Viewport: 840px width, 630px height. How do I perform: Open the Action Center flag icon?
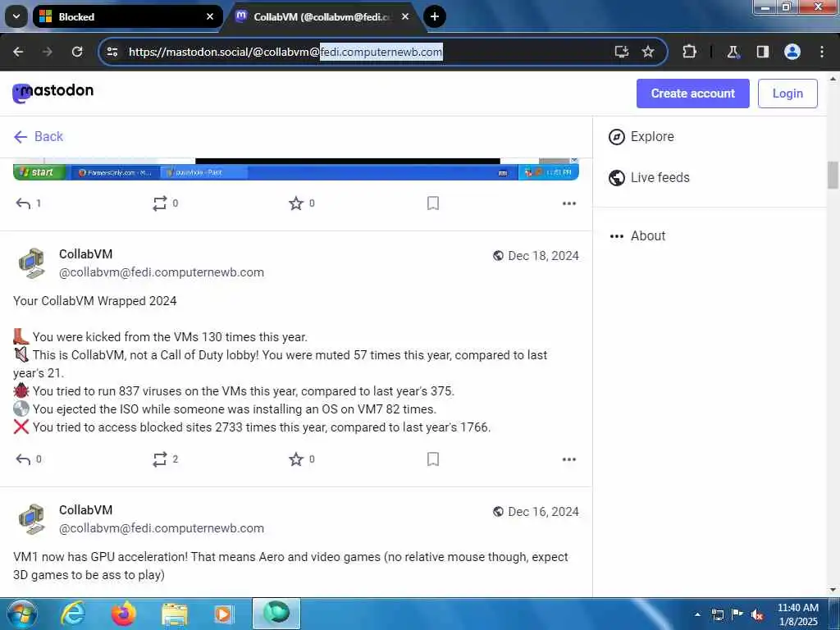[x=737, y=614]
